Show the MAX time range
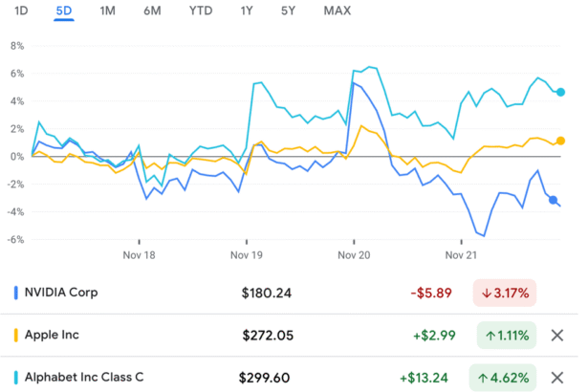Viewport: 588px width, 392px height. point(337,11)
